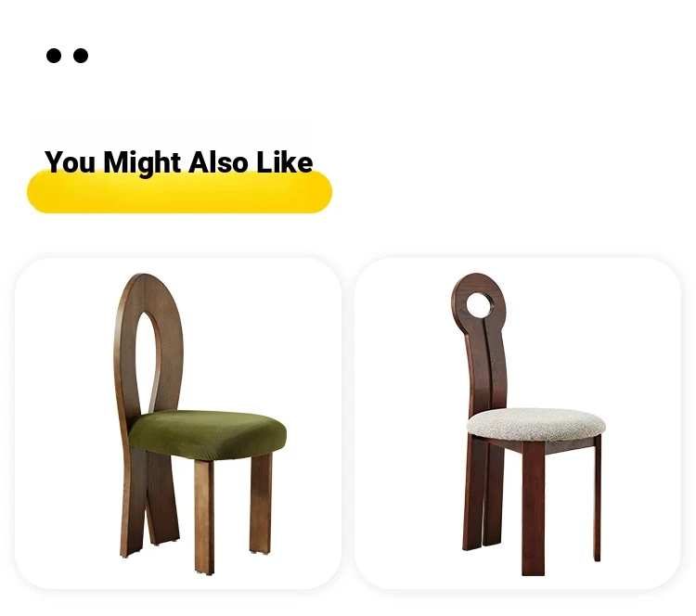The height and width of the screenshot is (616, 696).
Task: Open the green velvet seat chair product
Action: pyautogui.click(x=178, y=423)
